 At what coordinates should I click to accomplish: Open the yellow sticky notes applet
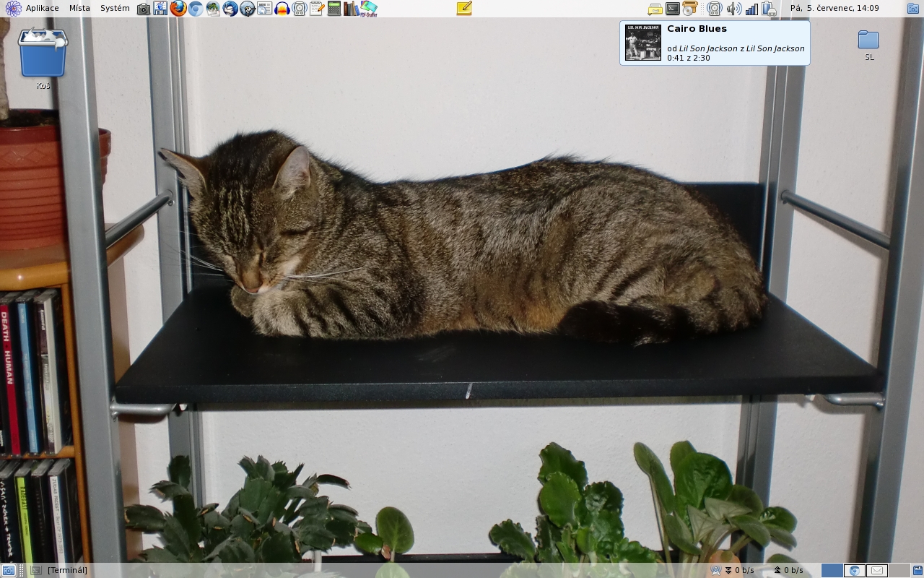click(464, 9)
